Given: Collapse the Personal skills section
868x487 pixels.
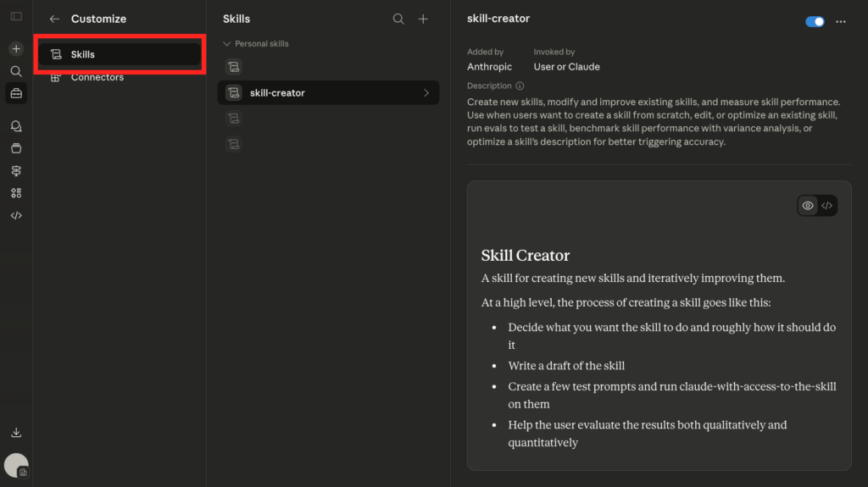Looking at the screenshot, I should [x=227, y=43].
